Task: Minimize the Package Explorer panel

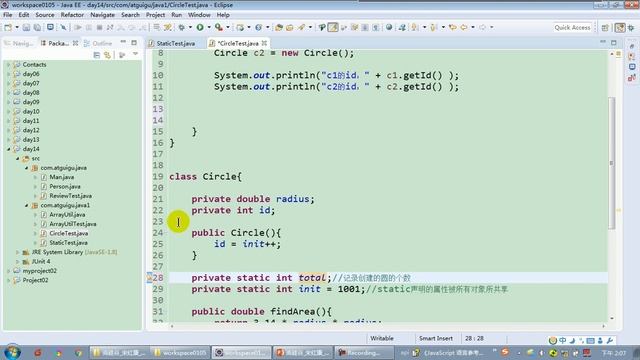Action: [x=123, y=42]
